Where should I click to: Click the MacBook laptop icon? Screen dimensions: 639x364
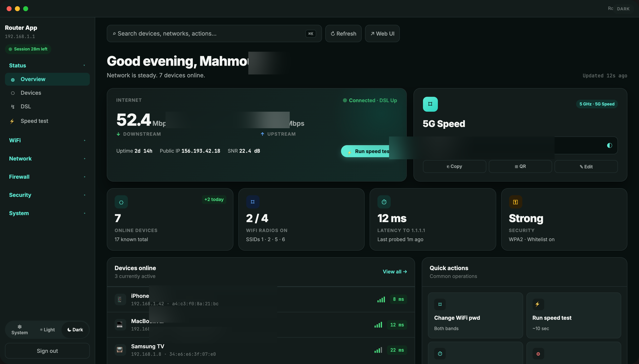tap(120, 325)
